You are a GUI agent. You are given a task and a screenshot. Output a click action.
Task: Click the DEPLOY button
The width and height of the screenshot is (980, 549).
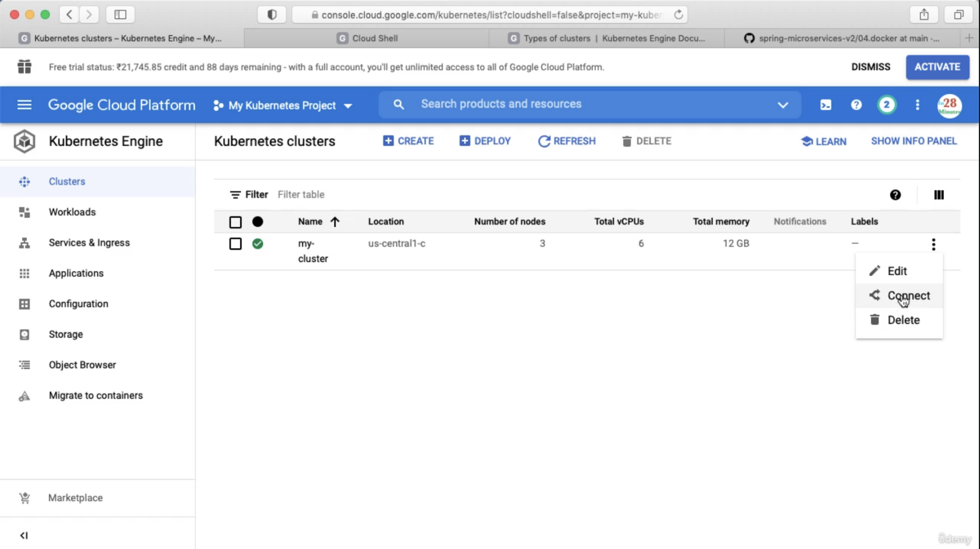coord(485,141)
